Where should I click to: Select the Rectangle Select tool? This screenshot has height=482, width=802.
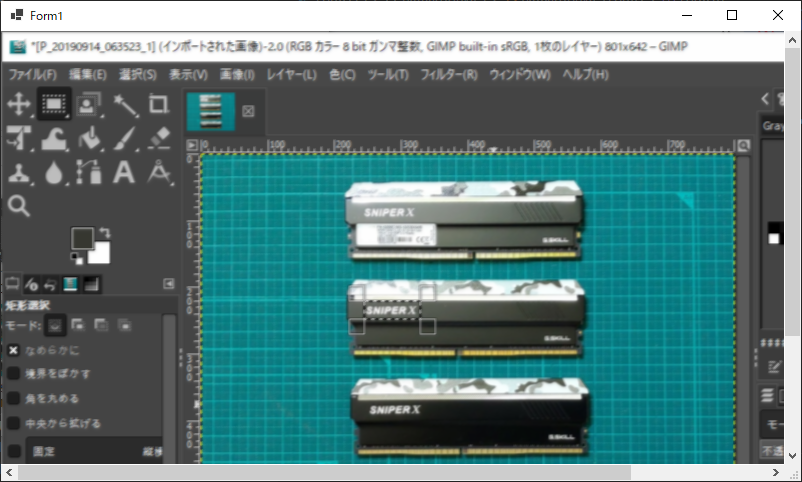point(54,104)
